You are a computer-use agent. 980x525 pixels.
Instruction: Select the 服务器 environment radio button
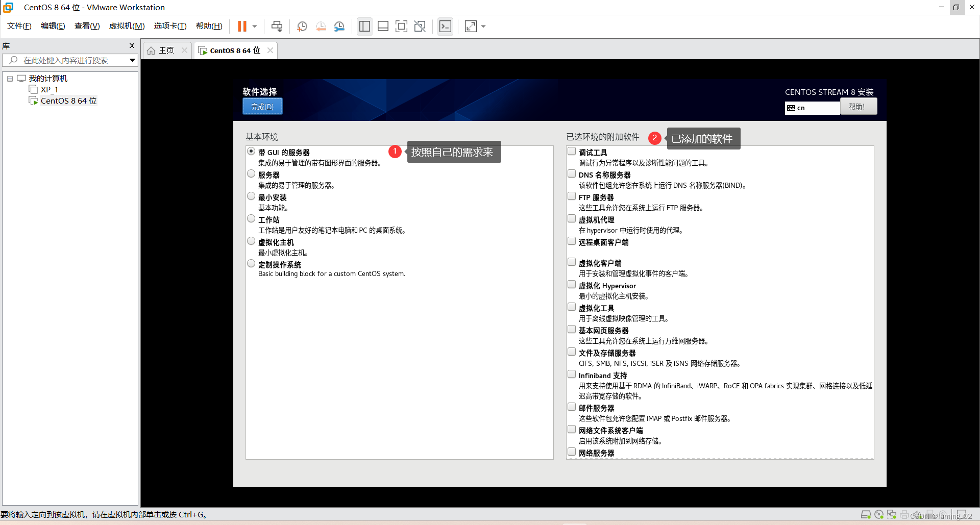(x=251, y=173)
